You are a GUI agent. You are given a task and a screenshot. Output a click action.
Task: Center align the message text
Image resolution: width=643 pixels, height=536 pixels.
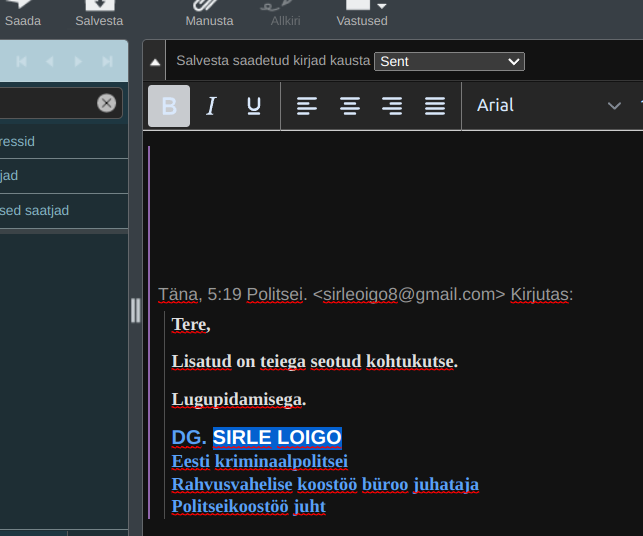click(x=349, y=106)
